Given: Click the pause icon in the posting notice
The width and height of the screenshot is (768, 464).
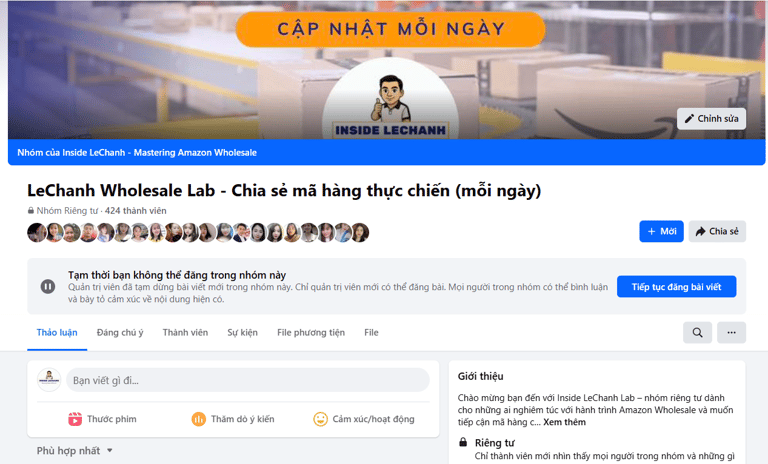Looking at the screenshot, I should tap(48, 286).
